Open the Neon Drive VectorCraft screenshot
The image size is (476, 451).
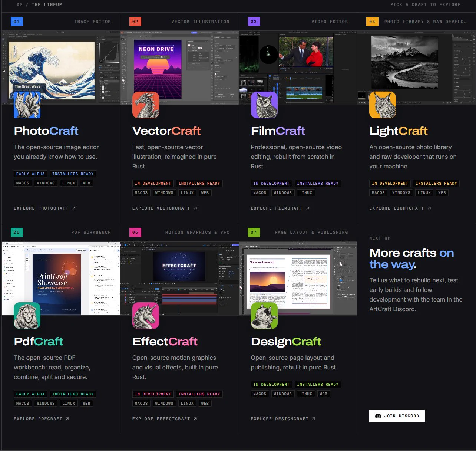(179, 68)
